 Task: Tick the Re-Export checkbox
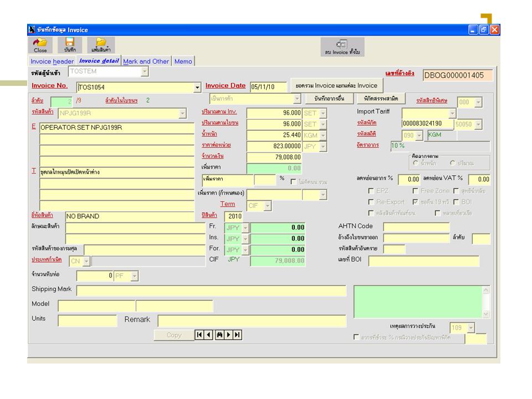(371, 202)
